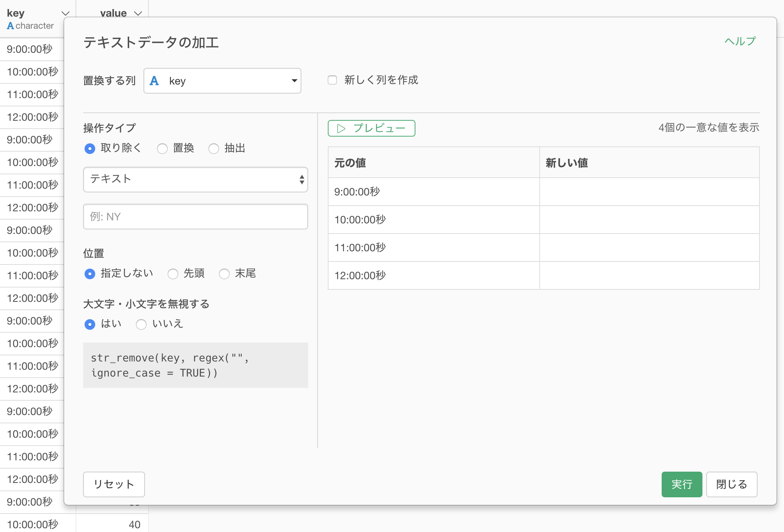784x532 pixels.
Task: Click the green 実行 run button
Action: pos(682,484)
